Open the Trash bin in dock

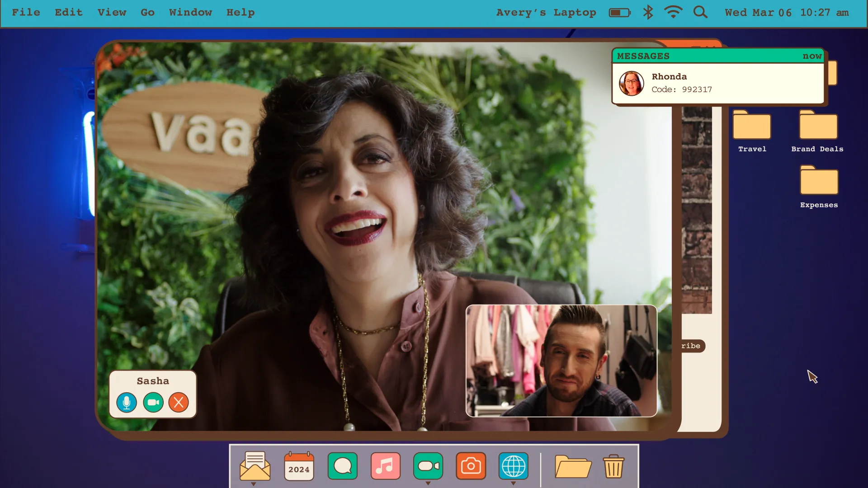pyautogui.click(x=613, y=466)
